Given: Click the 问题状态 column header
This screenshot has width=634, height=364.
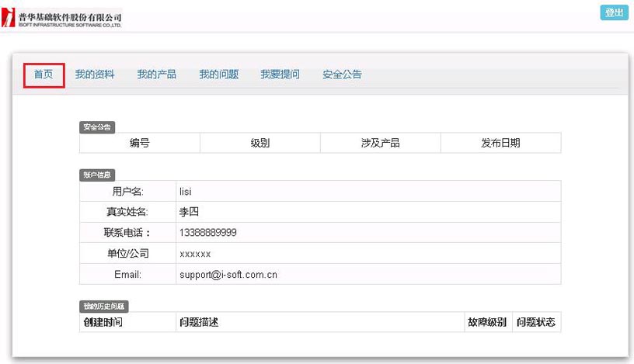Looking at the screenshot, I should 536,322.
